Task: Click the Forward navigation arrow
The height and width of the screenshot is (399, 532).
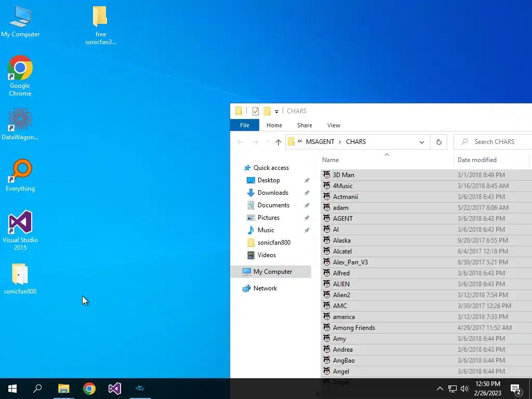Action: click(x=255, y=142)
